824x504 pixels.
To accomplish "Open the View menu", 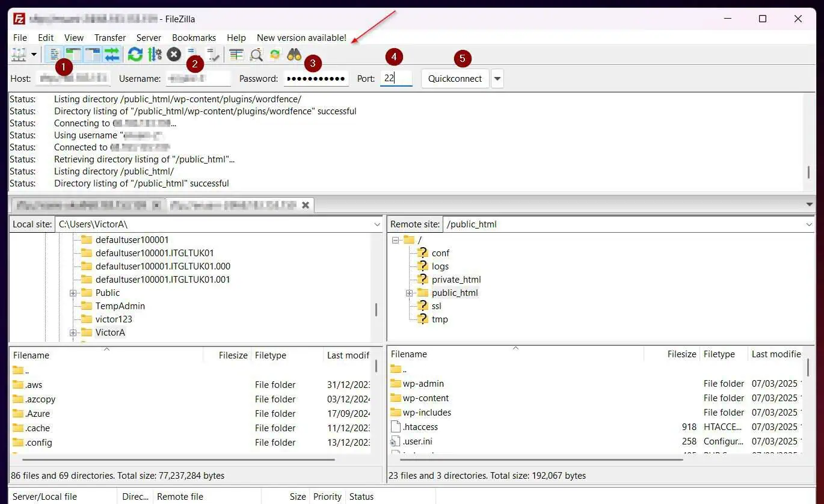I will click(74, 37).
